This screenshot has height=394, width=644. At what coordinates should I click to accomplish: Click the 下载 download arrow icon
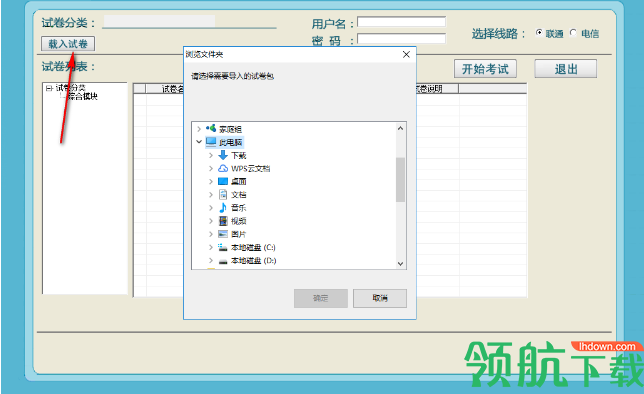pos(223,155)
